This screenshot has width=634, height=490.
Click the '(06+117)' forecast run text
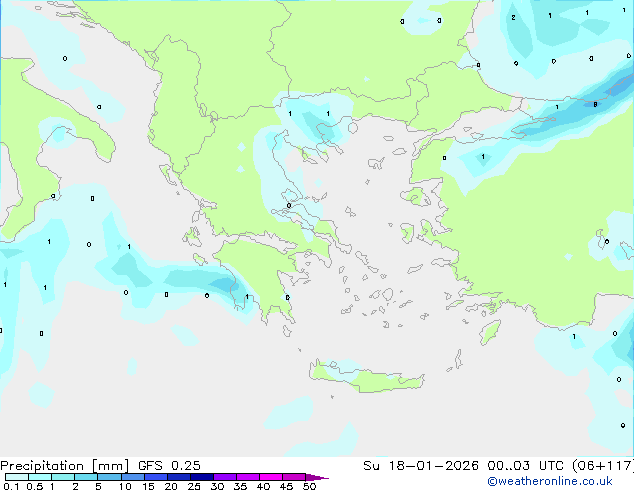point(603,466)
